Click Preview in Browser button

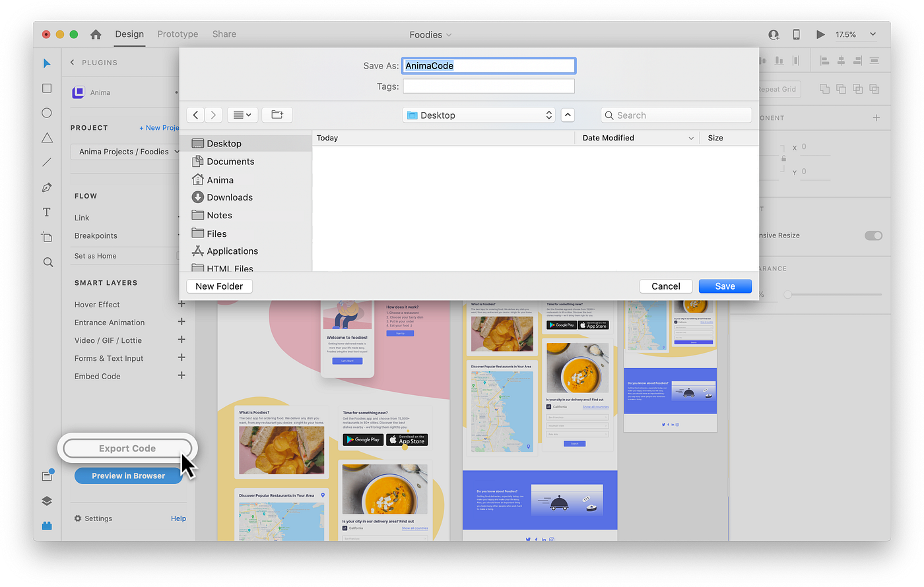[129, 476]
